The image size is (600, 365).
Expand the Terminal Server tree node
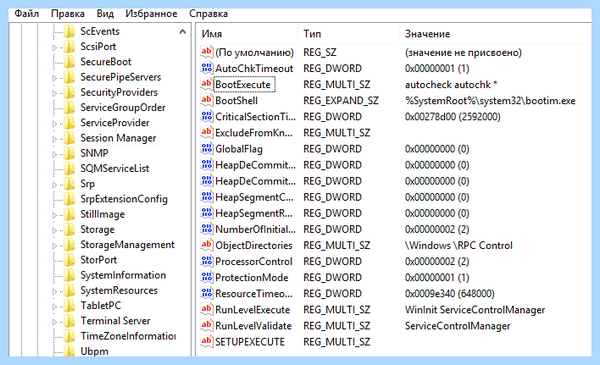(x=54, y=322)
